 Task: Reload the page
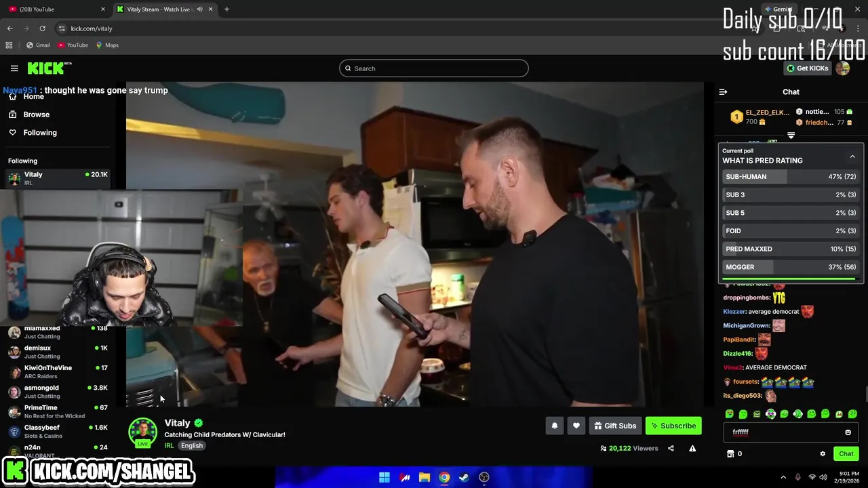point(42,28)
